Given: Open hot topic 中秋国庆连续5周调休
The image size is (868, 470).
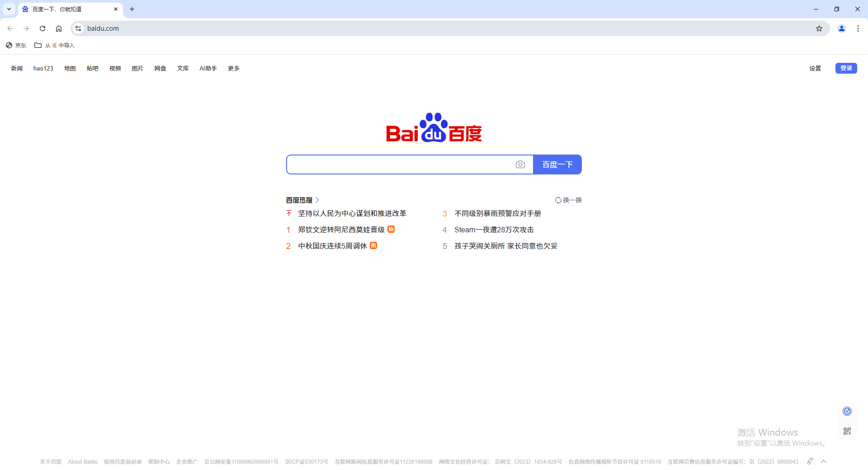Looking at the screenshot, I should coord(332,246).
